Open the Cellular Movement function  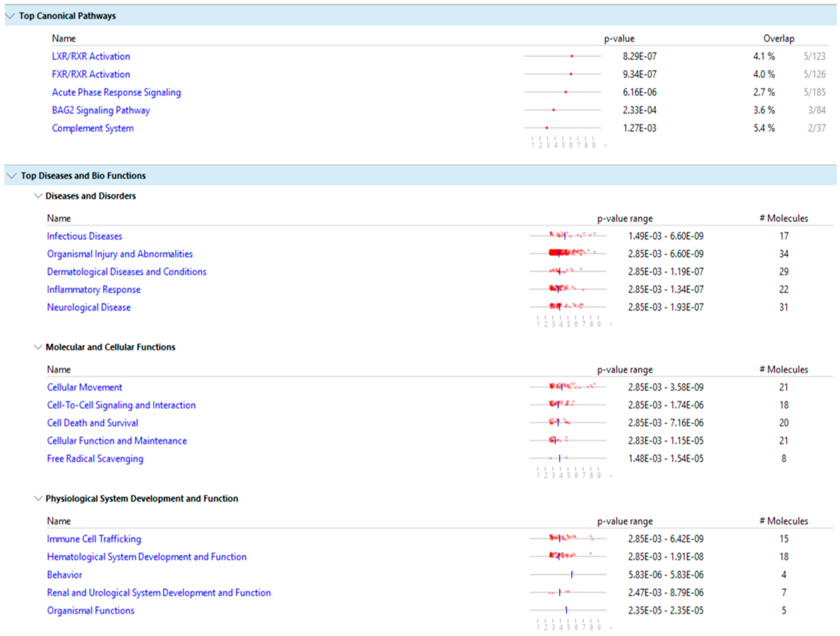pos(84,387)
